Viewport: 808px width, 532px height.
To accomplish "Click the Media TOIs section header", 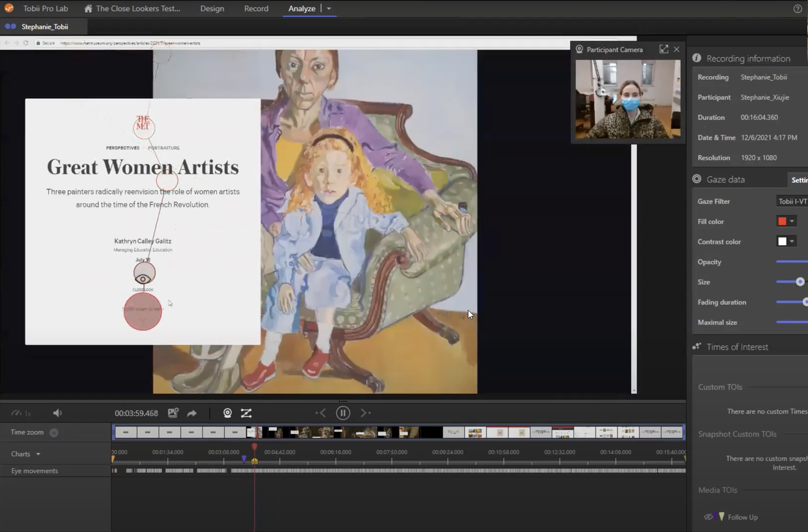I will 718,490.
